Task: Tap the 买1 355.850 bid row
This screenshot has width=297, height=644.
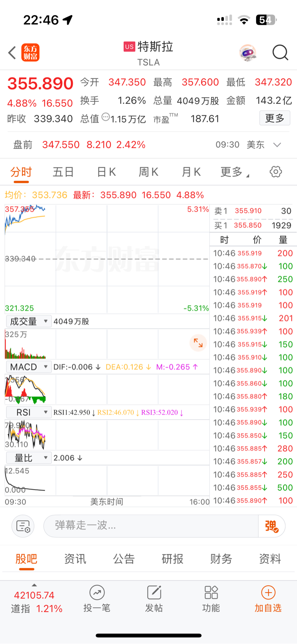Action: click(253, 225)
